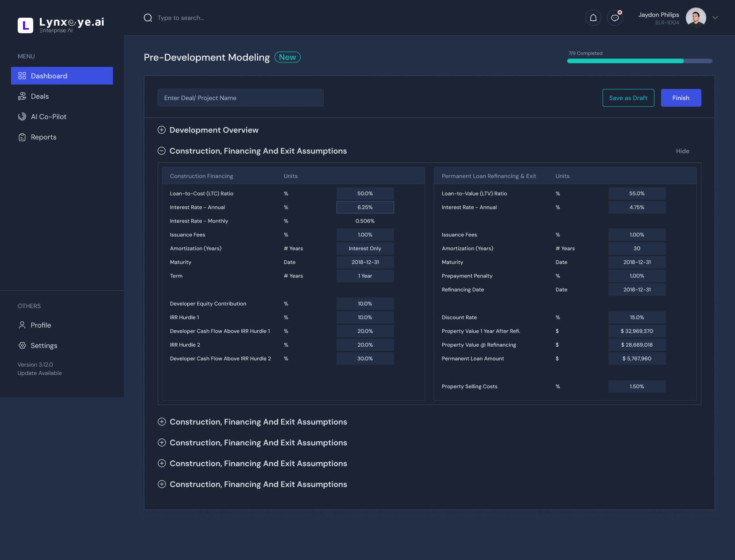
Task: Open the chat messages icon
Action: click(x=615, y=18)
